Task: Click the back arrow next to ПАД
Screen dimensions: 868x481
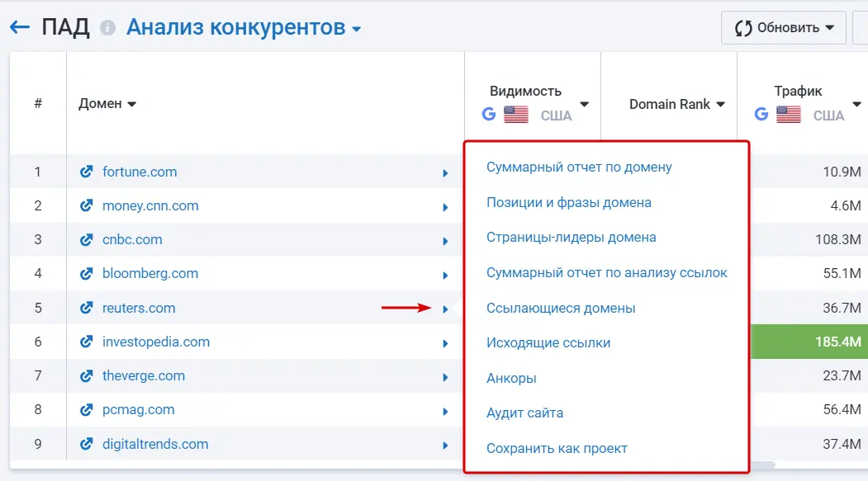Action: (x=20, y=27)
